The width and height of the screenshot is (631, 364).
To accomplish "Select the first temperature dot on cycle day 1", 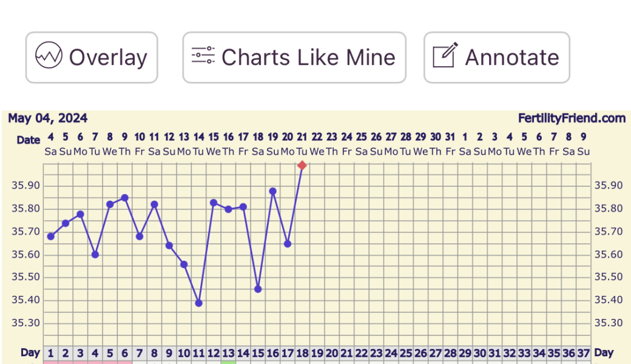I will (50, 236).
